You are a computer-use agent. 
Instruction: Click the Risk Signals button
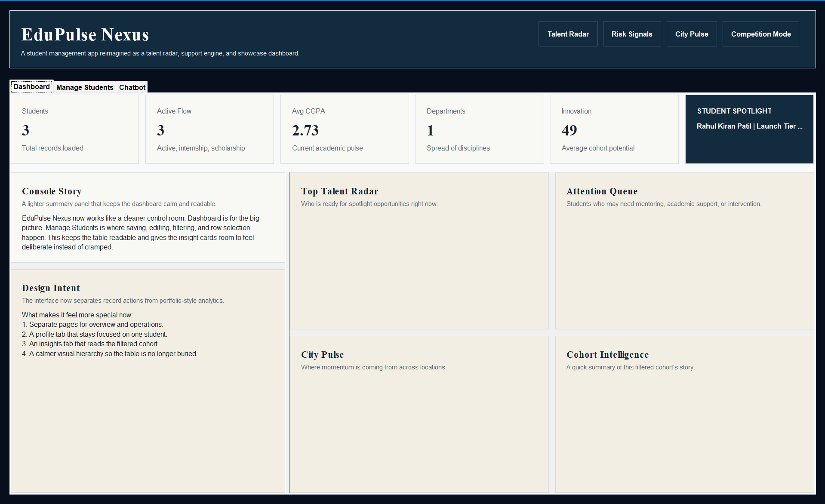[631, 34]
